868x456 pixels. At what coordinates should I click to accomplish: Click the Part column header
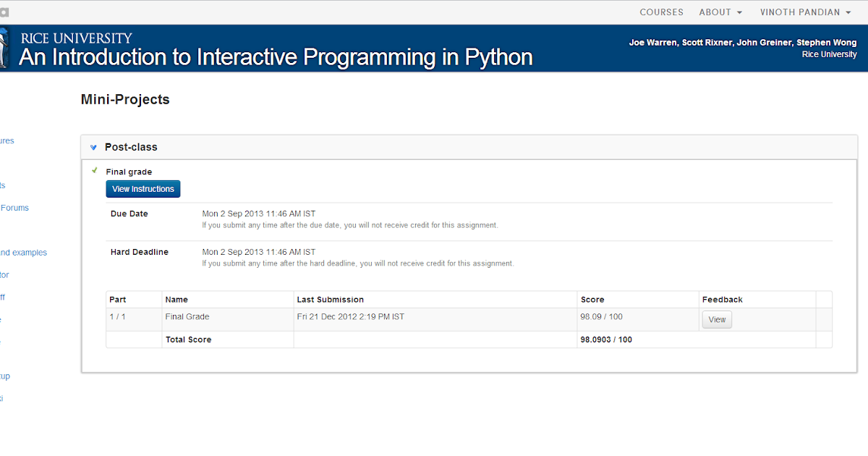[117, 300]
